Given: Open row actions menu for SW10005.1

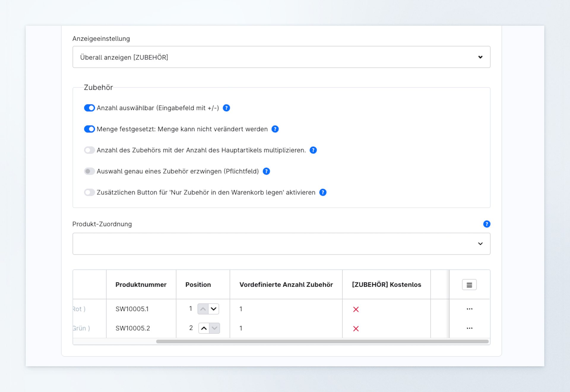Looking at the screenshot, I should pyautogui.click(x=469, y=309).
